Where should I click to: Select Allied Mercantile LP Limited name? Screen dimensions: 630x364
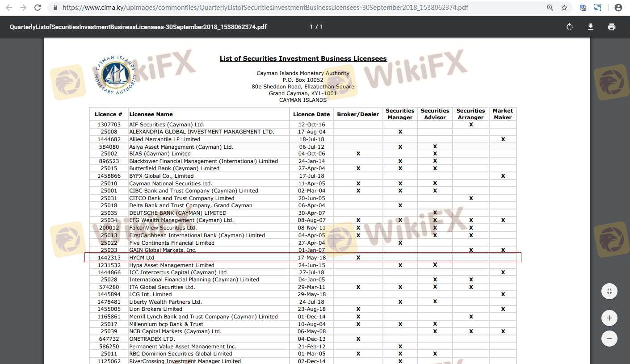[x=164, y=139]
